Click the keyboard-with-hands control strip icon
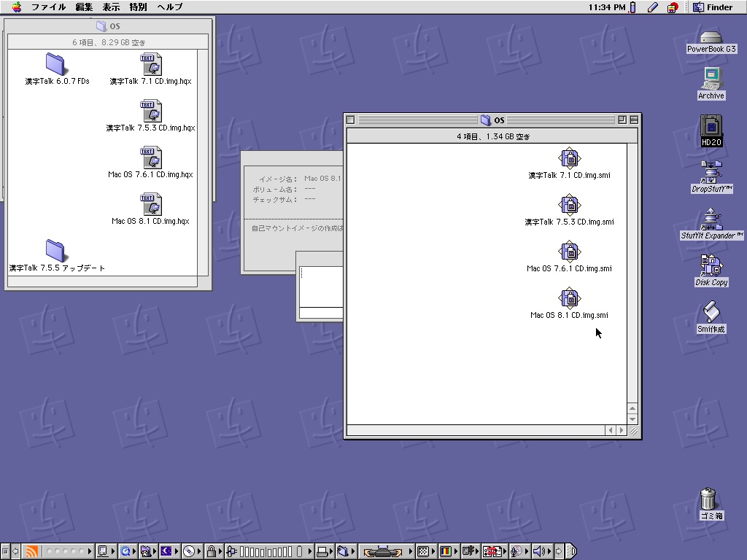Image resolution: width=747 pixels, height=560 pixels. click(382, 551)
